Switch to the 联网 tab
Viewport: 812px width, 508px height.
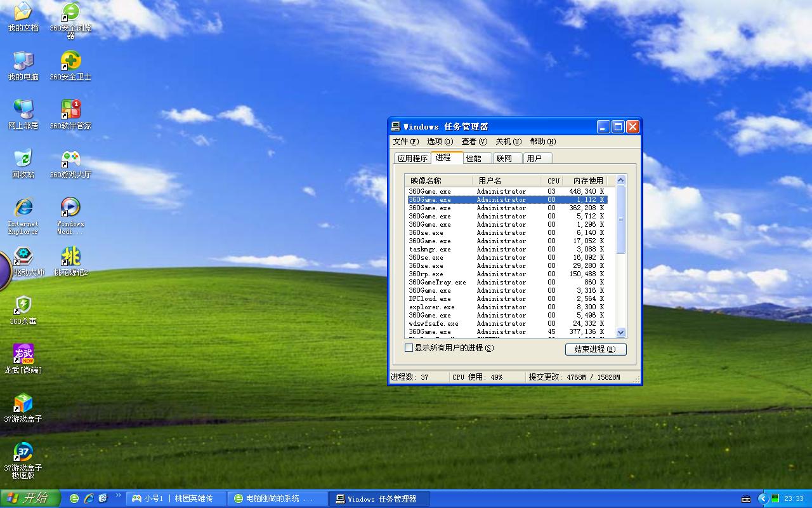pyautogui.click(x=507, y=159)
